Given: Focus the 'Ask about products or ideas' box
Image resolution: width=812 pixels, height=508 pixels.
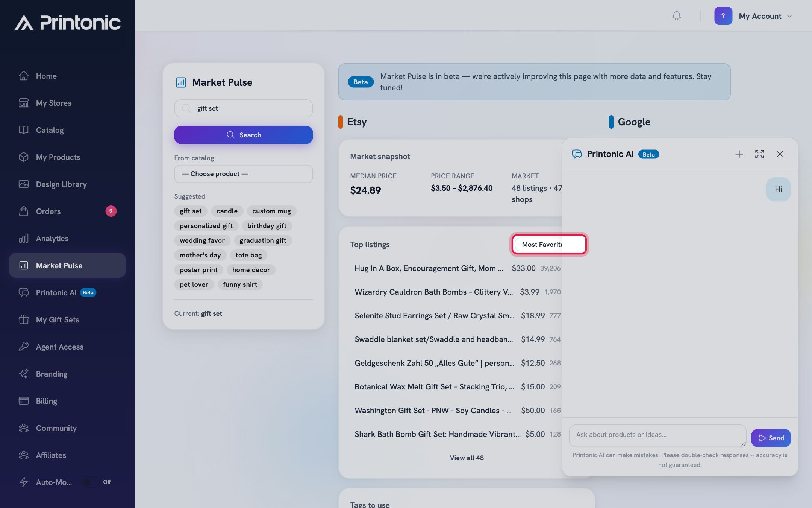Looking at the screenshot, I should [657, 435].
